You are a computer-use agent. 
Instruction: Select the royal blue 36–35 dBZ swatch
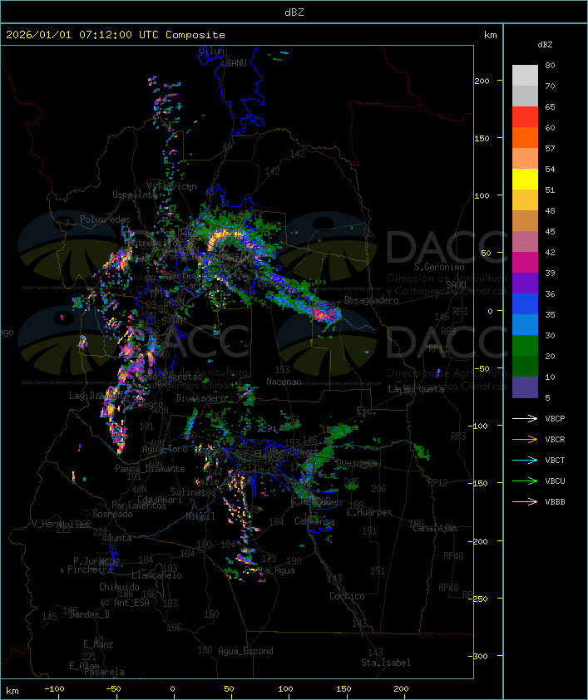[525, 303]
